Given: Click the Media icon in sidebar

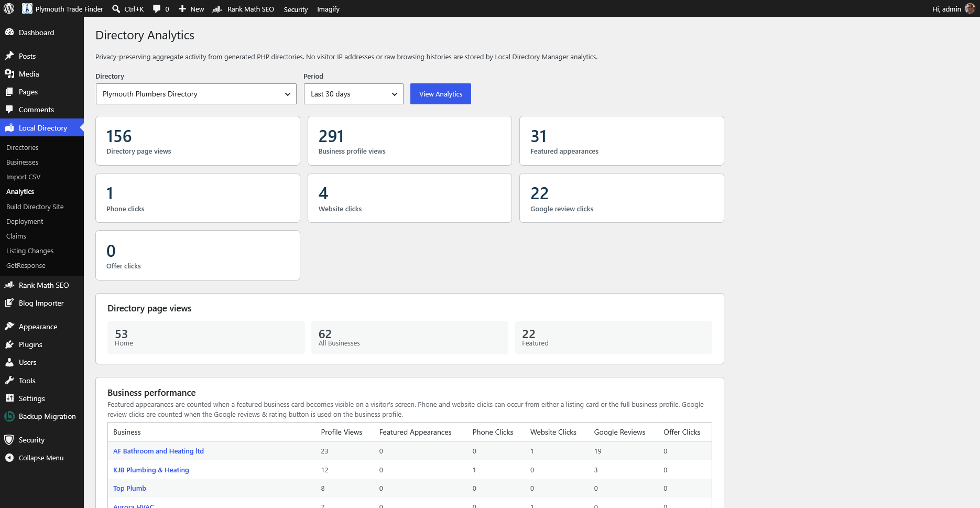Looking at the screenshot, I should pyautogui.click(x=9, y=74).
